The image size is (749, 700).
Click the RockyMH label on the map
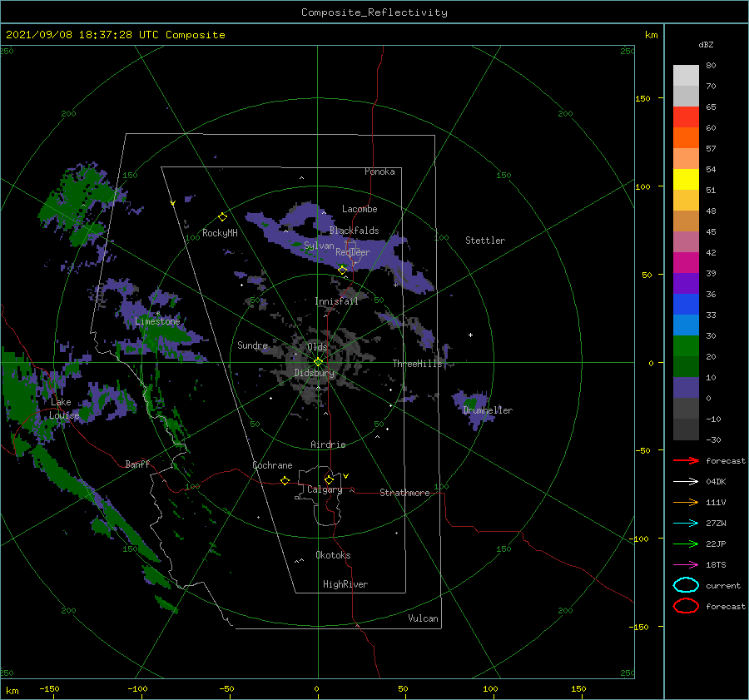point(220,233)
